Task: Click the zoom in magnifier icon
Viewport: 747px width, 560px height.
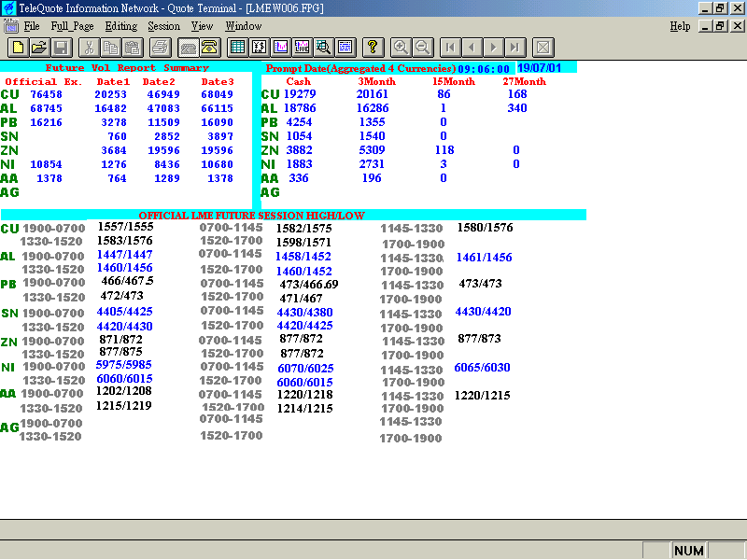Action: click(401, 48)
